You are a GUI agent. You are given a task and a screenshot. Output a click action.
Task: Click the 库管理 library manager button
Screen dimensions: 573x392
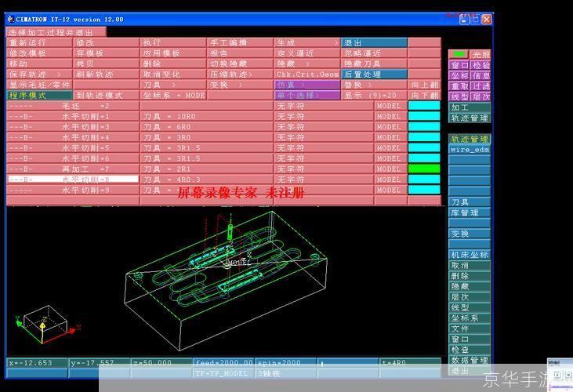(x=470, y=212)
